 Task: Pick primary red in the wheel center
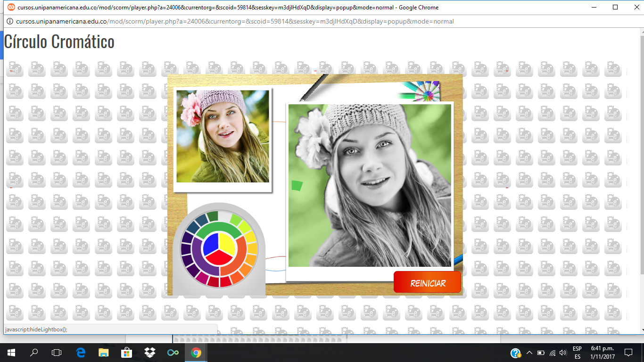point(219,258)
